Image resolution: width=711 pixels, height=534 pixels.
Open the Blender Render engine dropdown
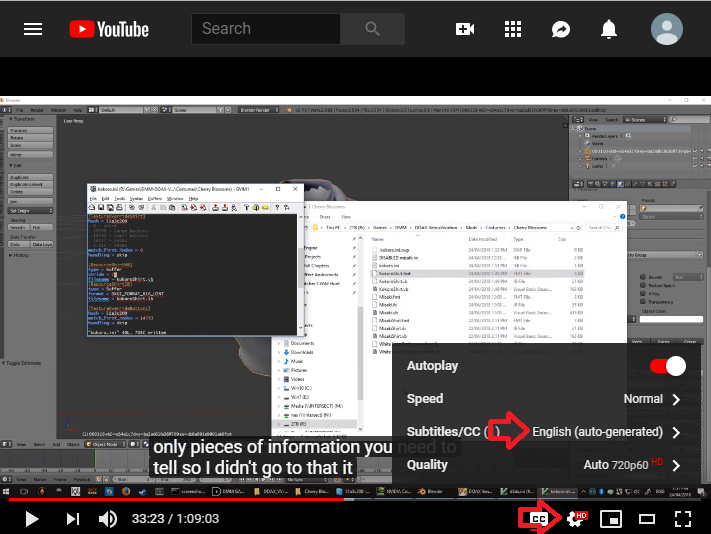pos(259,110)
